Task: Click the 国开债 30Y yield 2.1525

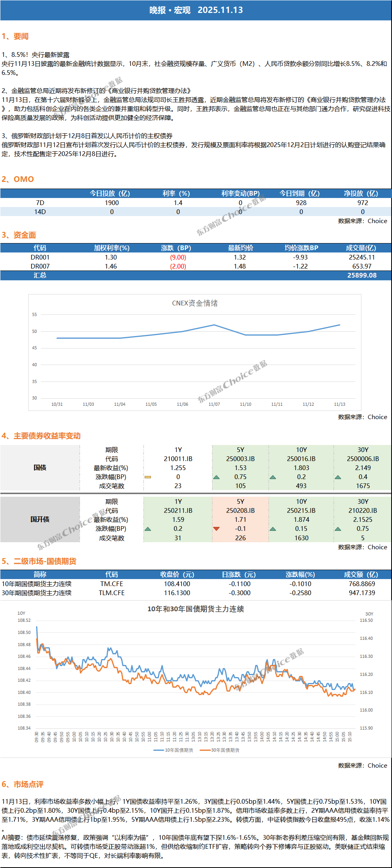Action: point(363,519)
